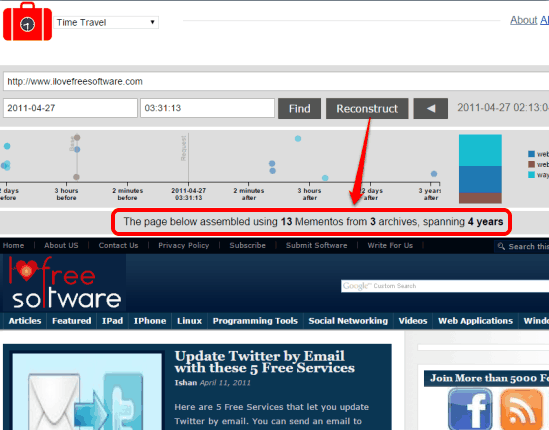Screen dimensions: 549x430
Task: Open the IPad category tab
Action: coord(112,321)
